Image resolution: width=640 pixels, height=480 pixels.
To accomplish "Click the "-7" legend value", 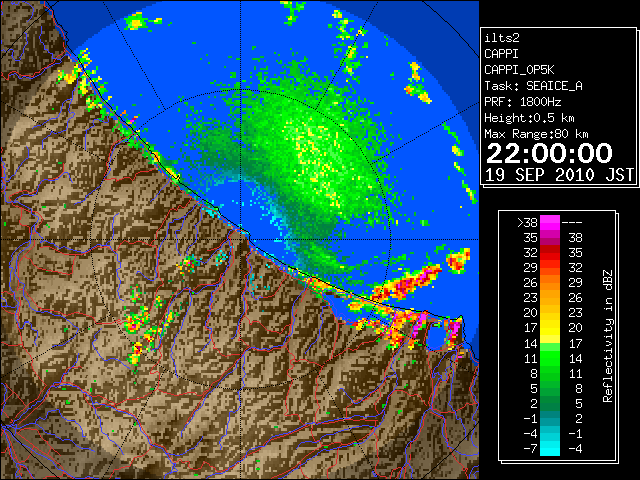I will (x=530, y=449).
